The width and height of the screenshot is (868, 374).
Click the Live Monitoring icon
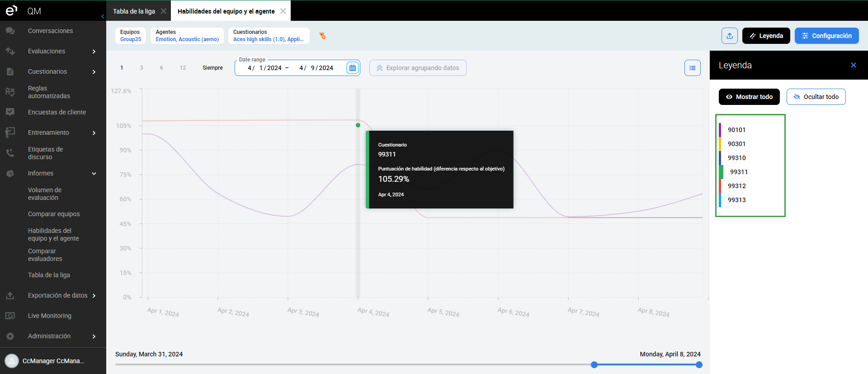[x=10, y=316]
